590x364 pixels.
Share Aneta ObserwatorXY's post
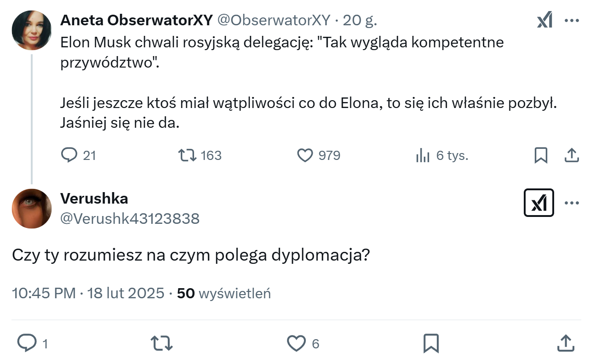(x=571, y=155)
